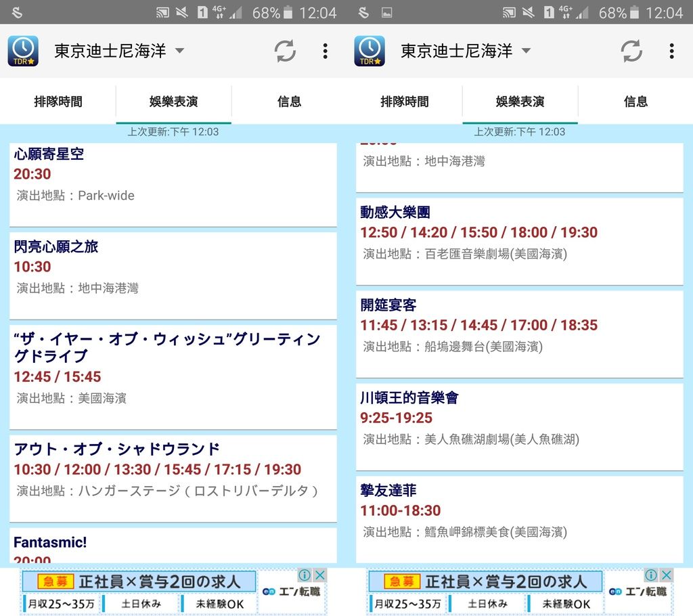Tap location text 演出地點：Park-wide

76,196
